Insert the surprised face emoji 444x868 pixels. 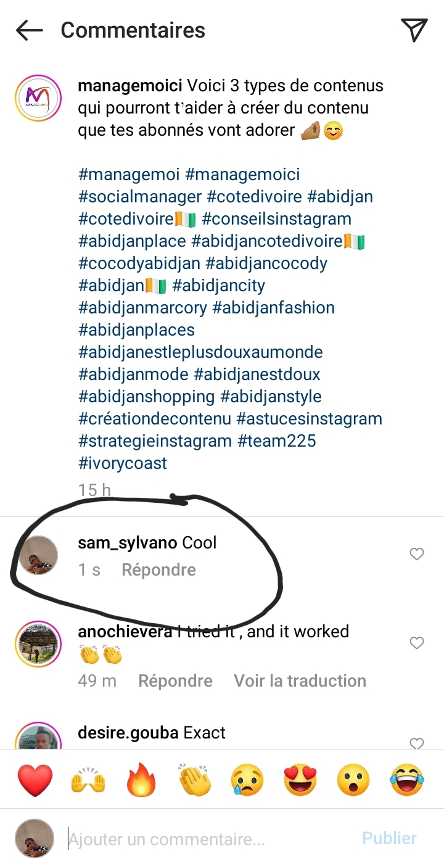pos(353,780)
